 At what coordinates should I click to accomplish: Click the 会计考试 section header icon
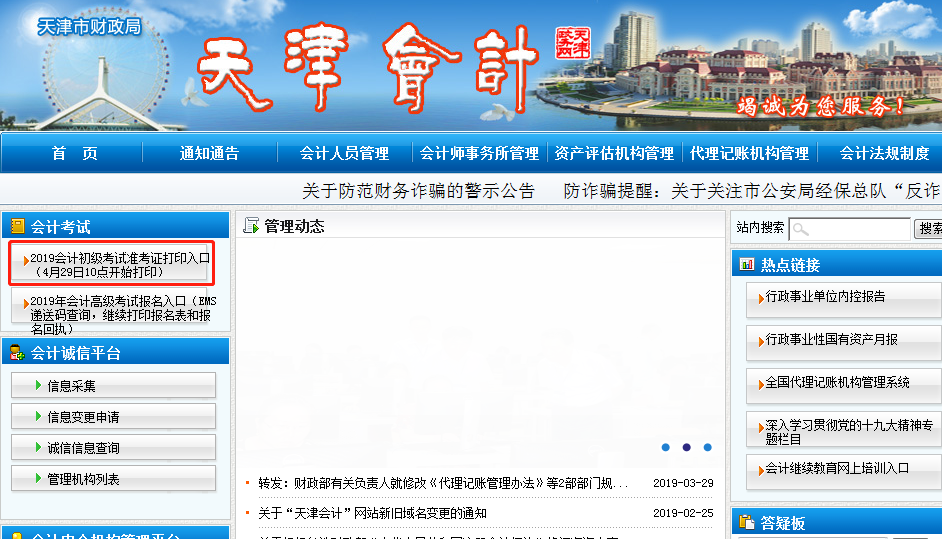(x=17, y=227)
